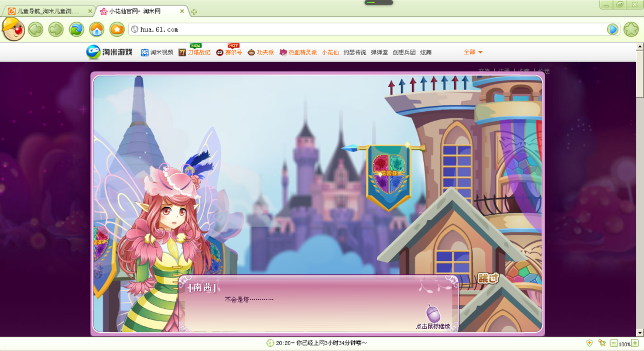This screenshot has width=644, height=351.
Task: Go back with the left arrow button
Action: coord(36,29)
